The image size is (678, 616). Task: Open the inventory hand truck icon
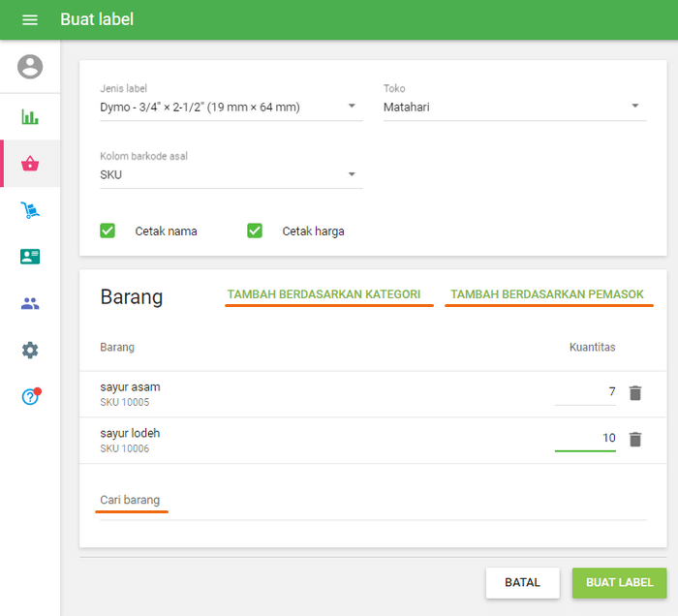click(x=30, y=210)
